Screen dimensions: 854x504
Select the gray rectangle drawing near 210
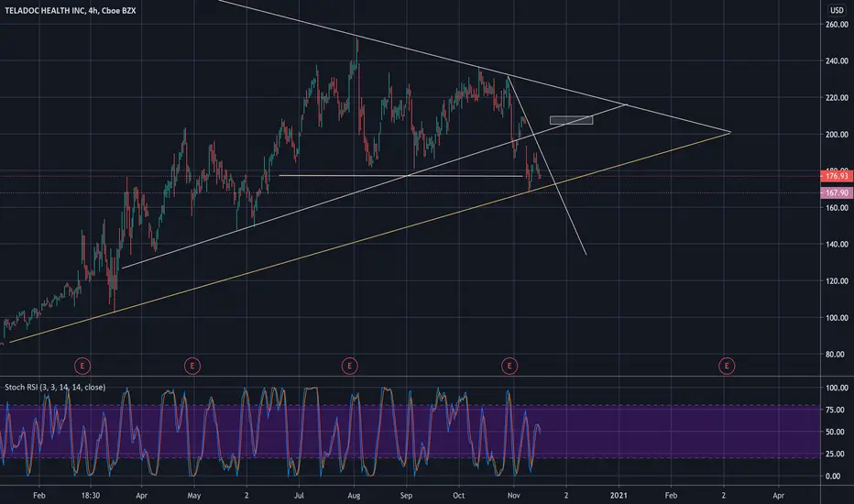[x=572, y=120]
